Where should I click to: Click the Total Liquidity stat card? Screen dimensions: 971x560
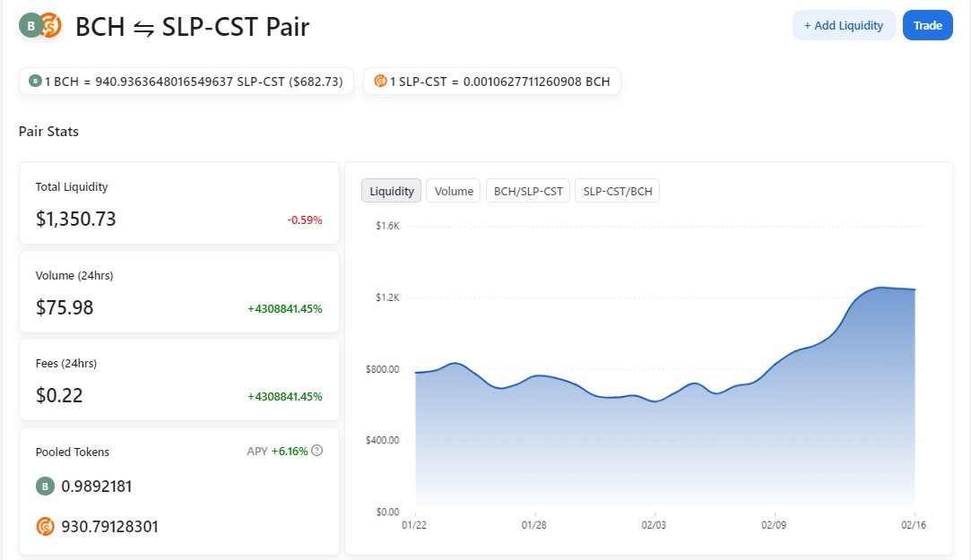(x=179, y=203)
